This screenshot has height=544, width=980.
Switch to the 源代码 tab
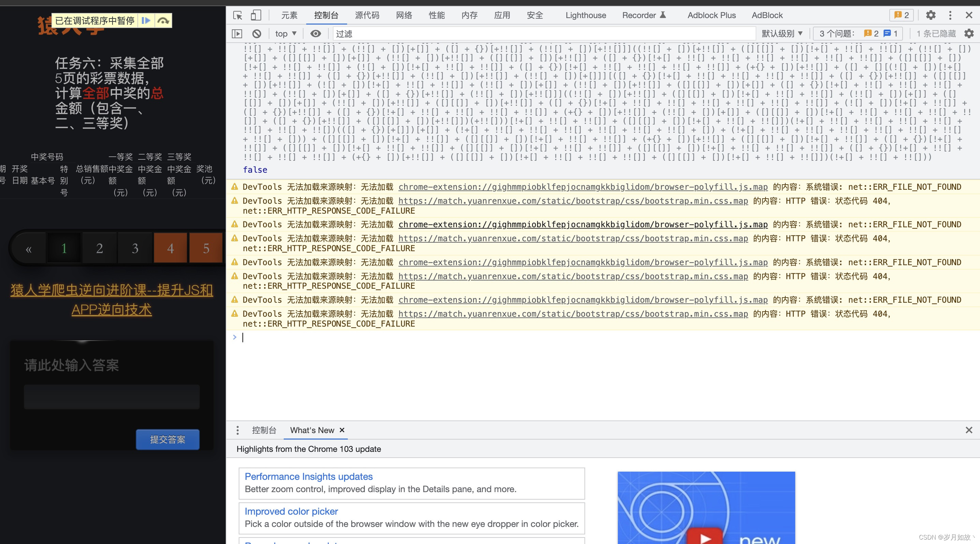[x=367, y=15]
